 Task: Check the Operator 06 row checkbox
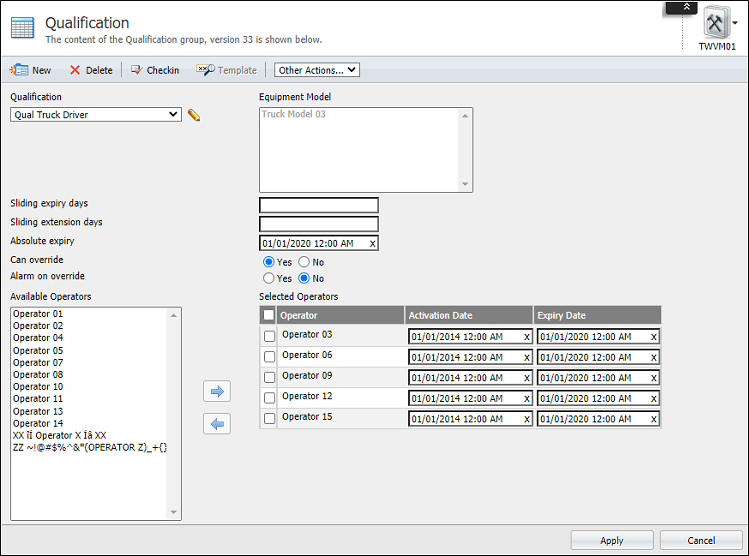269,356
